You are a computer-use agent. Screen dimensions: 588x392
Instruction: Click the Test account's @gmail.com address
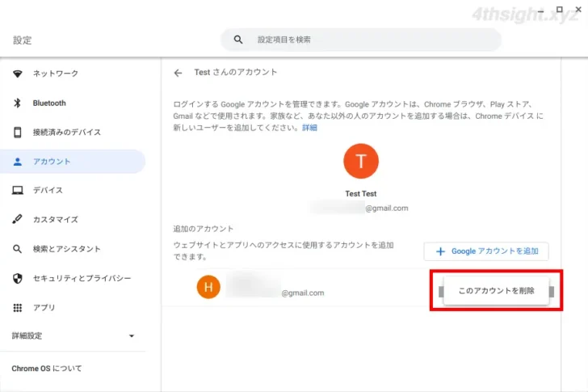[387, 209]
